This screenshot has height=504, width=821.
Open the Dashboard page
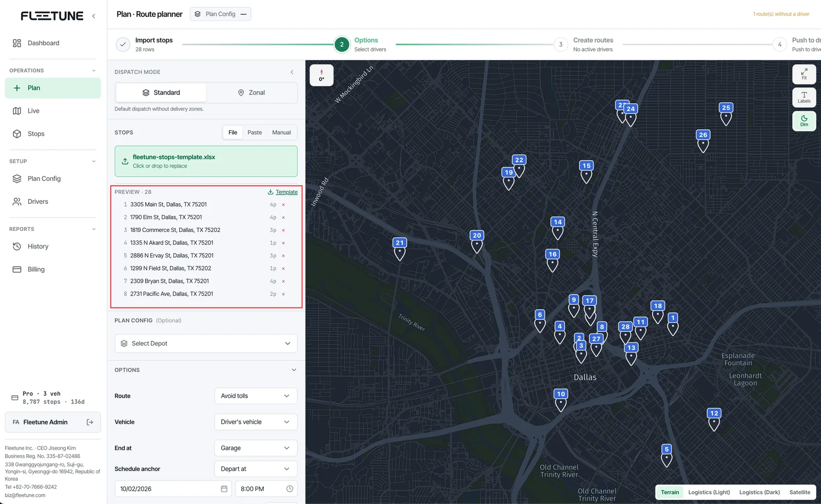click(53, 43)
